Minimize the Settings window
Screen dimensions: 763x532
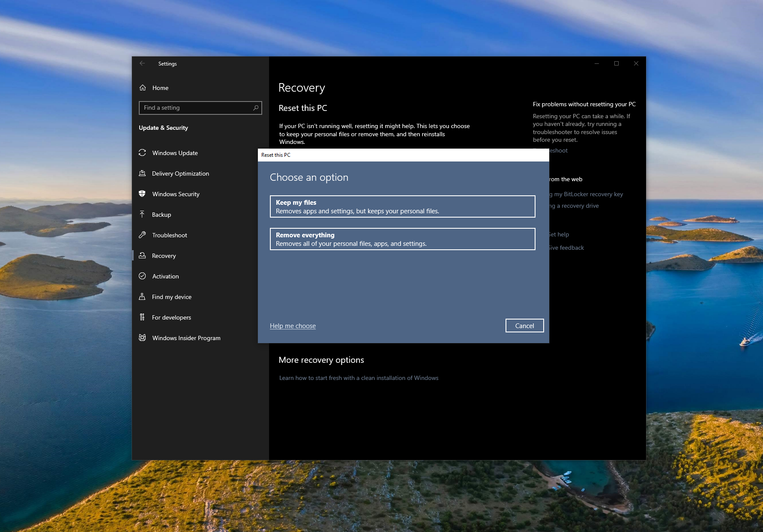click(x=597, y=63)
